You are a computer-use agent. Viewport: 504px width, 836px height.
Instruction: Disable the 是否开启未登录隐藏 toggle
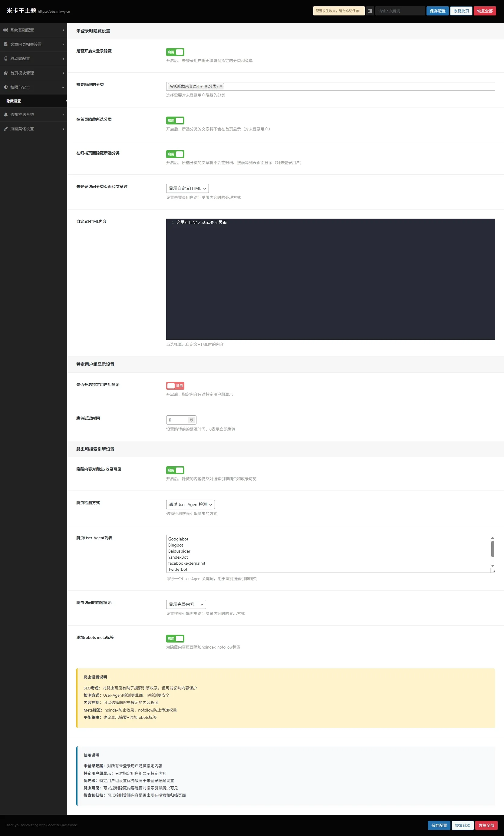[175, 52]
